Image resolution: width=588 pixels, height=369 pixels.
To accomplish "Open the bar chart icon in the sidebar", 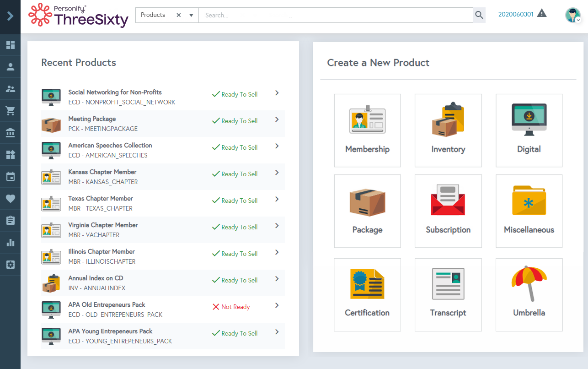I will pos(10,243).
